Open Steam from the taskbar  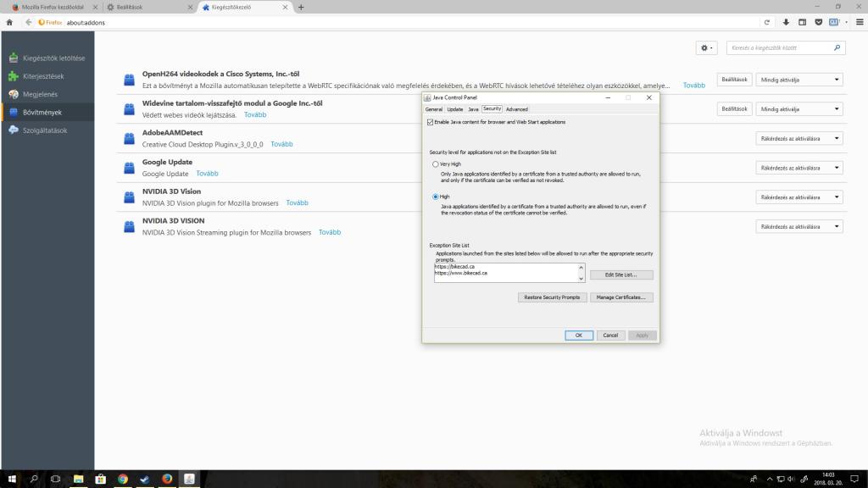(x=144, y=479)
